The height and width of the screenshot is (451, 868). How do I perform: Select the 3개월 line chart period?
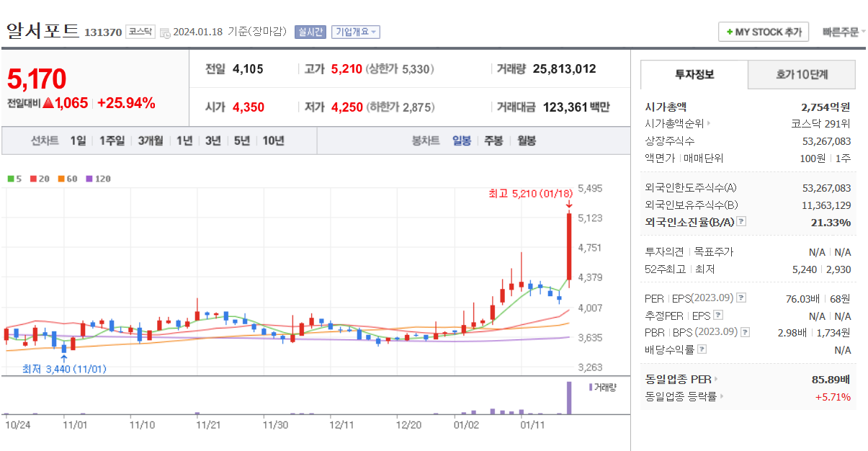click(x=151, y=140)
